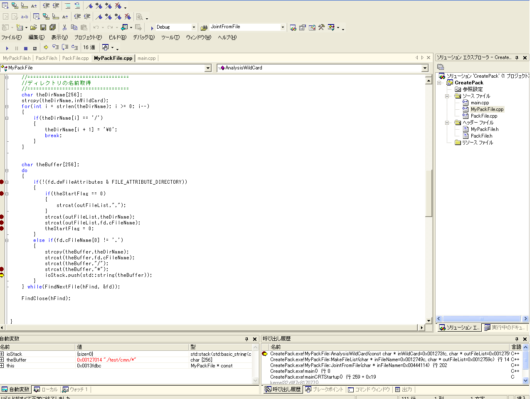Screen dimensions: 532x399
Task: Toggle hexadecimal display with 16 進 button
Action: point(89,47)
